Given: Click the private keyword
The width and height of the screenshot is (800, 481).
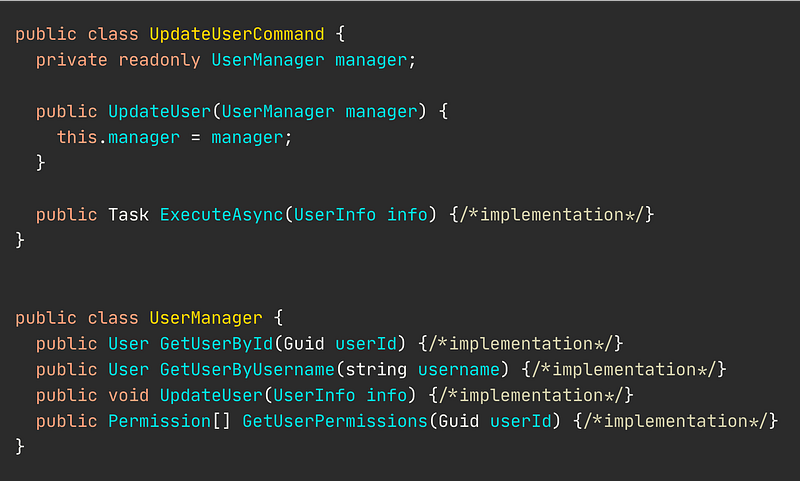Looking at the screenshot, I should click(x=71, y=60).
